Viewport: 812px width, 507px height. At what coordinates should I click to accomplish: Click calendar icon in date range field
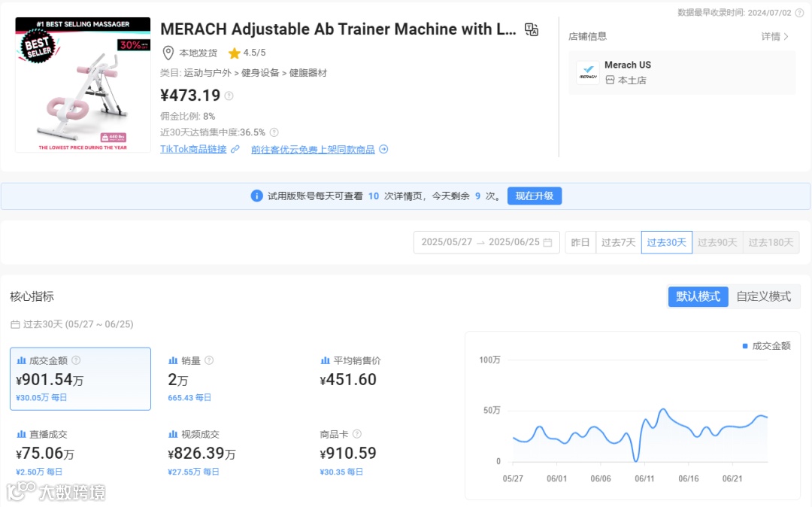point(548,242)
